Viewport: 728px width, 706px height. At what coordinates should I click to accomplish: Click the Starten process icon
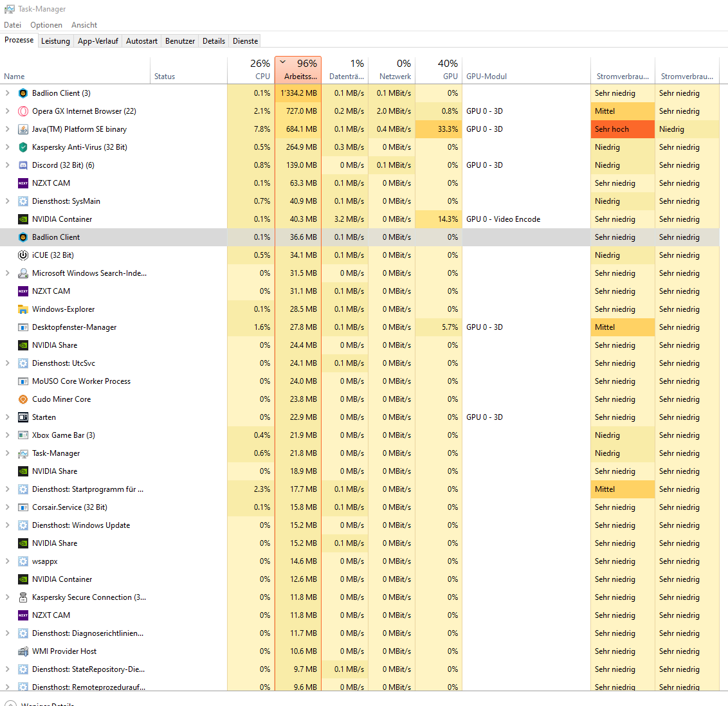(x=23, y=417)
